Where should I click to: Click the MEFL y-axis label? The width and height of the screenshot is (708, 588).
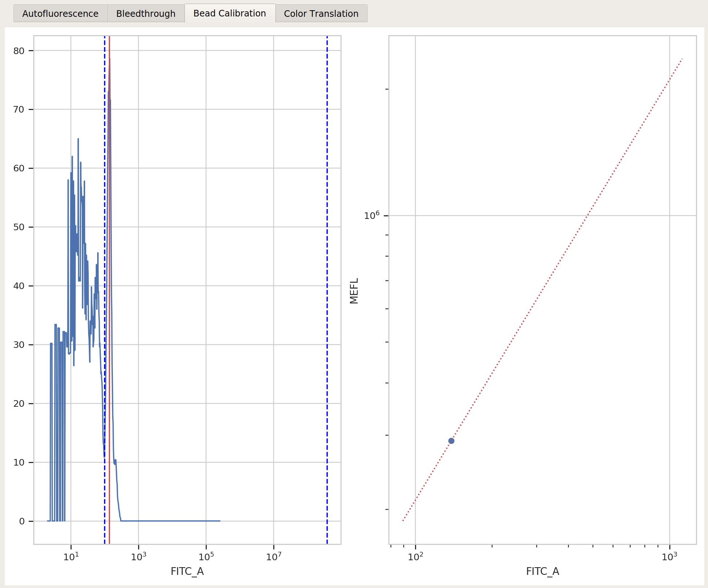click(x=354, y=291)
